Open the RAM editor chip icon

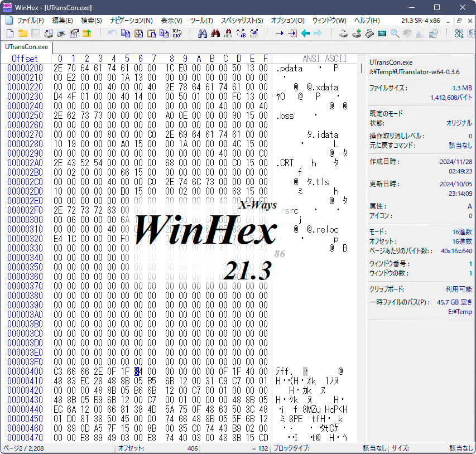point(369,34)
